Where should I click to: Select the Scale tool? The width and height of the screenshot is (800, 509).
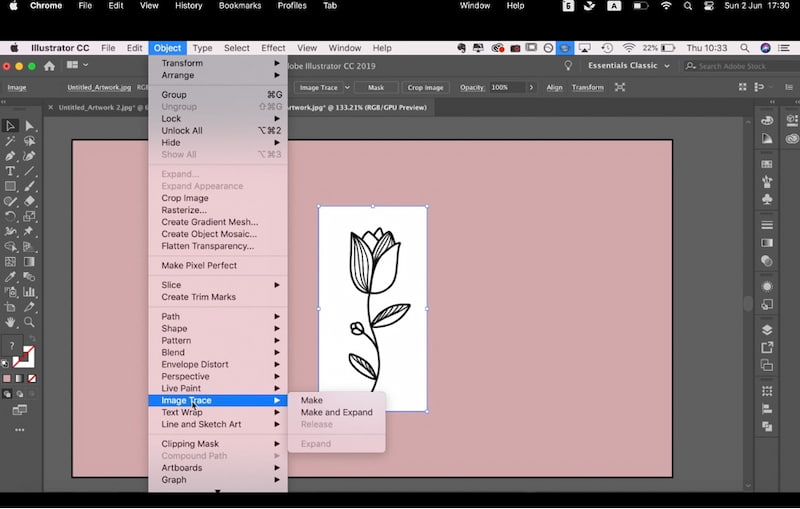pyautogui.click(x=29, y=216)
